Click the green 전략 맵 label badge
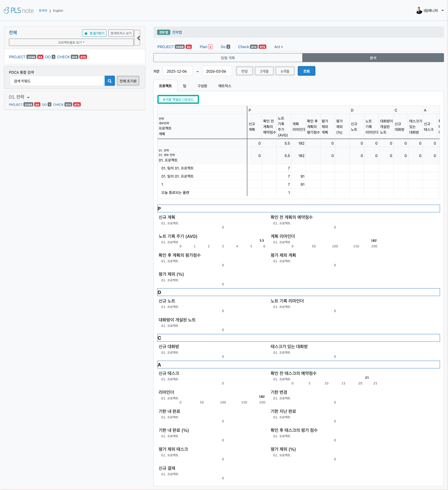Image resolution: width=448 pixels, height=490 pixels. 163,32
